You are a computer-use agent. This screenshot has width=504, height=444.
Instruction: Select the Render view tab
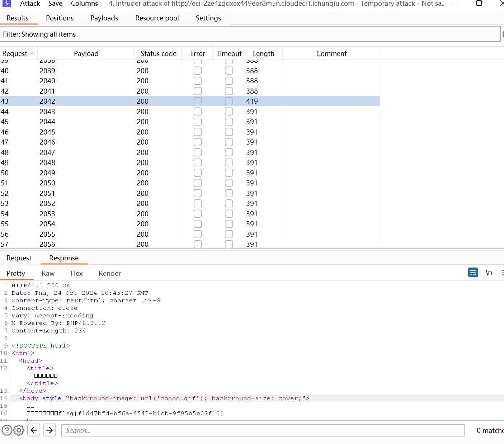110,273
